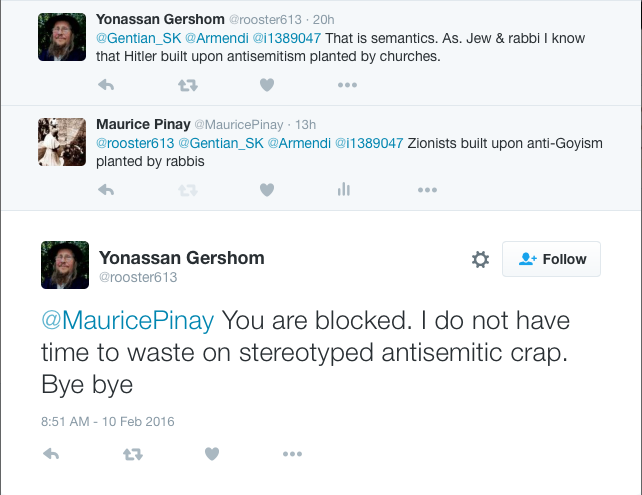Open the @MauricePinay mention in main tweet
The width and height of the screenshot is (642, 495).
127,321
